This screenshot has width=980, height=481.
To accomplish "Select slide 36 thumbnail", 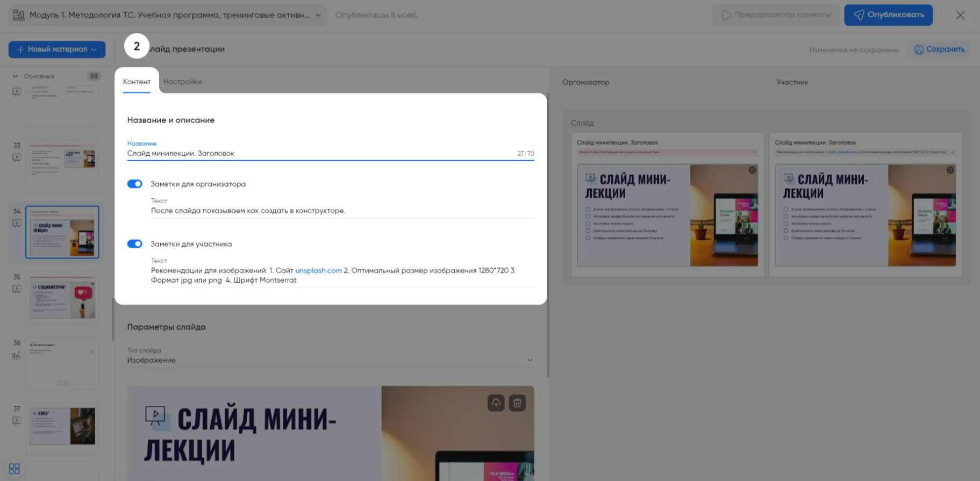I will [x=62, y=364].
